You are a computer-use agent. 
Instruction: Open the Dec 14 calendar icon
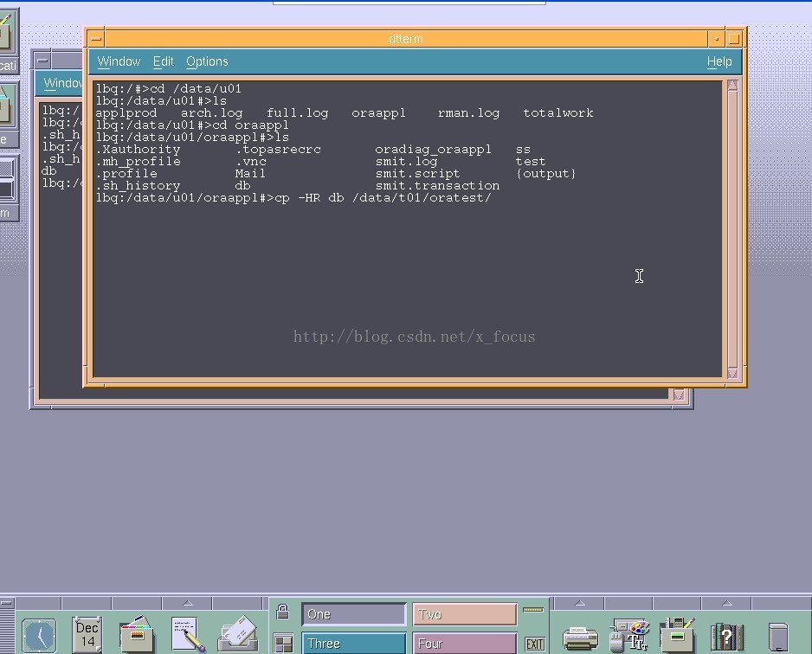tap(87, 634)
